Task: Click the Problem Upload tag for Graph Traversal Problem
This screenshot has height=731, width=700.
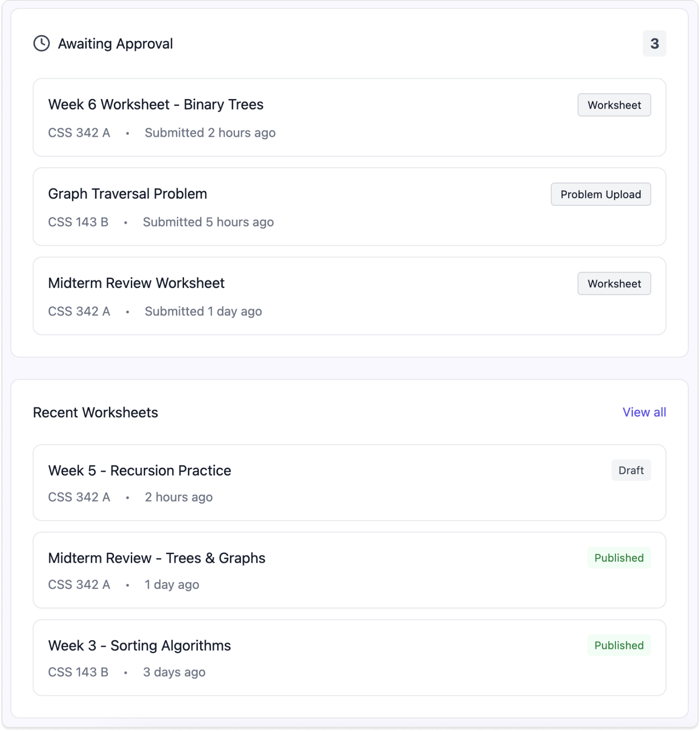Action: [601, 194]
